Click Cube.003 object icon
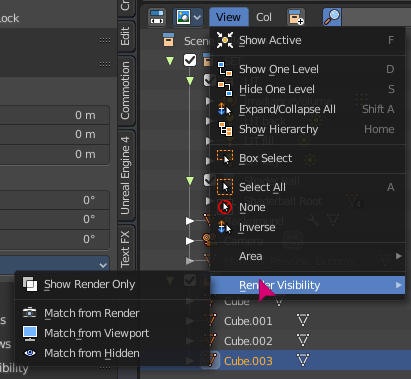Screen dimensions: 411x379 point(211,360)
